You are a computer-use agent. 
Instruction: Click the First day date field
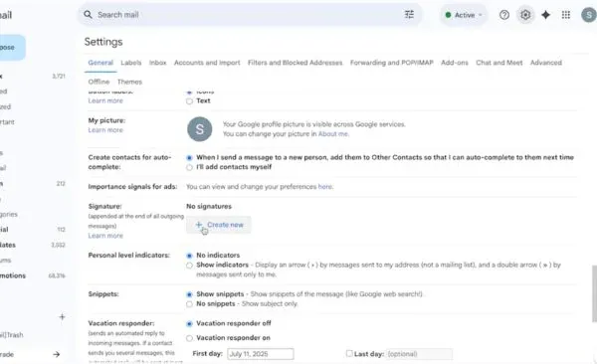click(x=261, y=354)
